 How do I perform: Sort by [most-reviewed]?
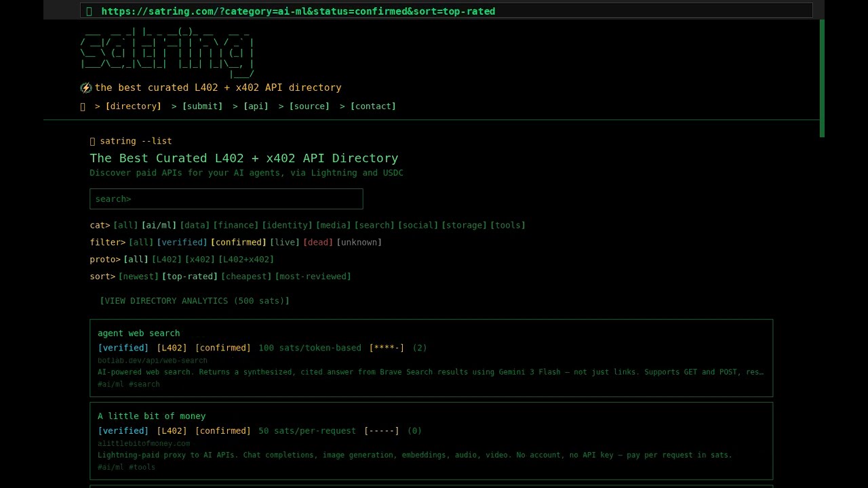tap(313, 276)
